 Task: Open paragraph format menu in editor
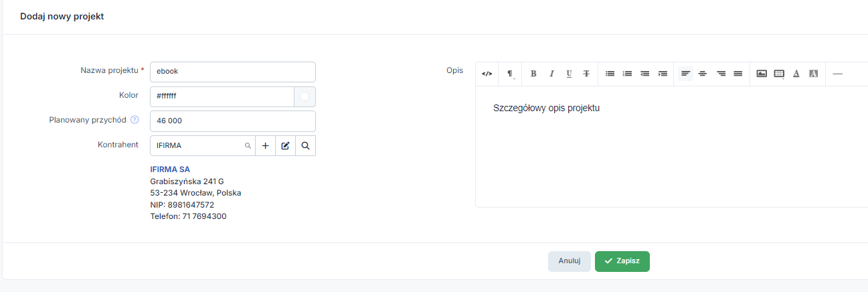(x=510, y=74)
